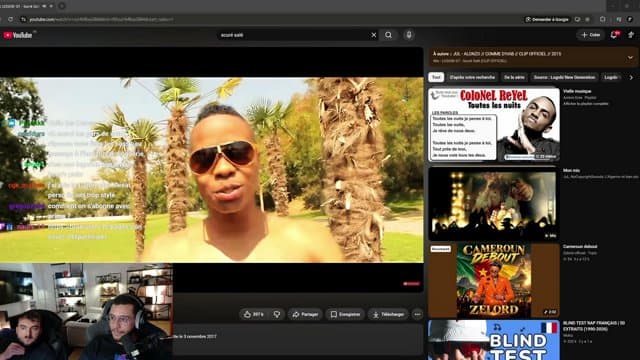Open YouTube notifications bell

(614, 35)
